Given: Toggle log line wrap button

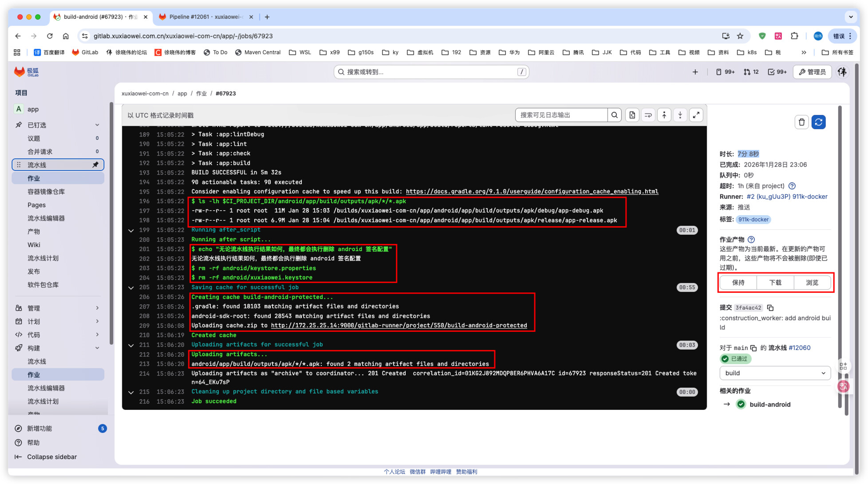Looking at the screenshot, I should tap(648, 115).
